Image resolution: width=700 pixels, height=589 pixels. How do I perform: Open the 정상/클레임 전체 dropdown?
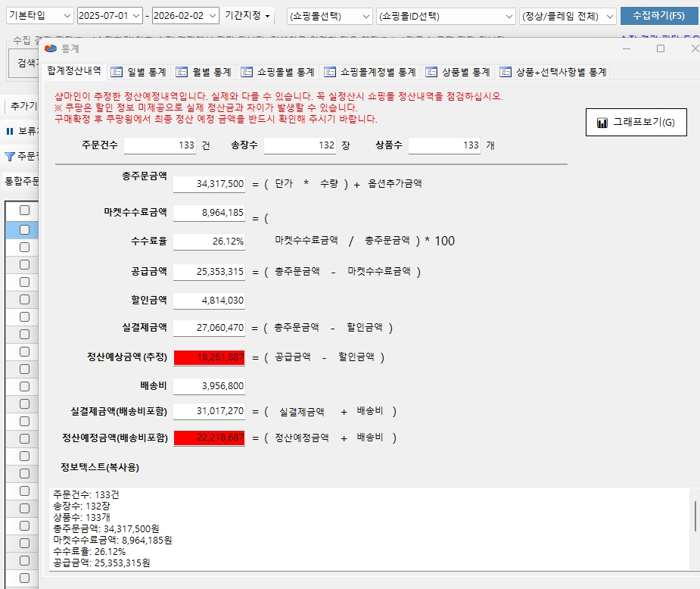(x=610, y=16)
